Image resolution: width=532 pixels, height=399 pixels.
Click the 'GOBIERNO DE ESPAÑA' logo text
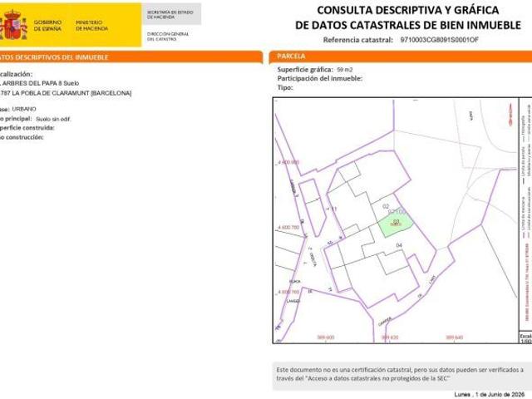(47, 26)
